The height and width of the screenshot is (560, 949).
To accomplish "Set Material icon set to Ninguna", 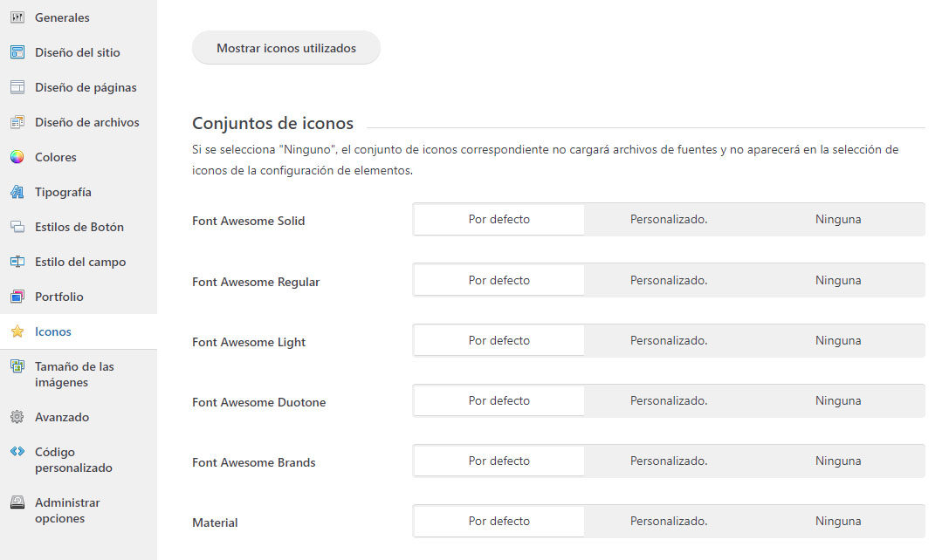I will click(838, 521).
